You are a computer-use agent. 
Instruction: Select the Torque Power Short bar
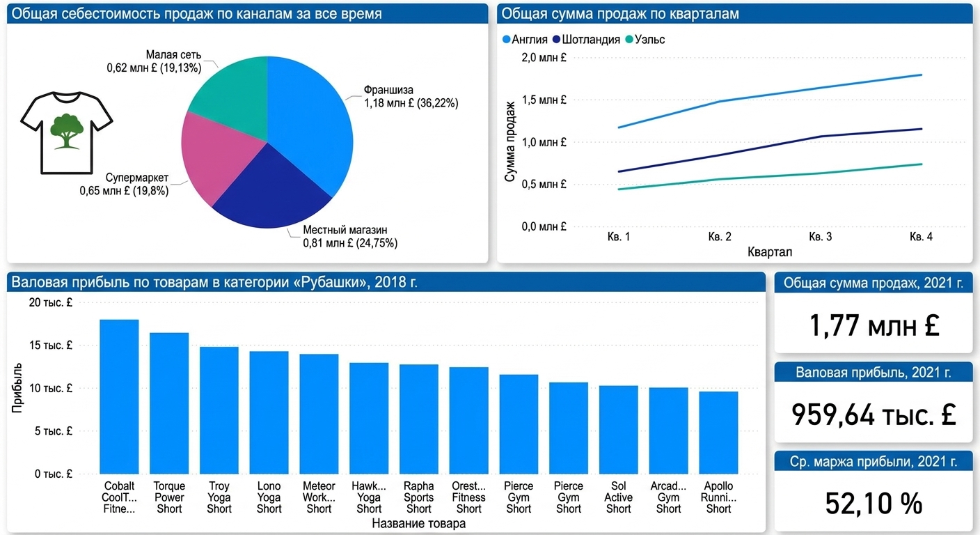tap(169, 404)
